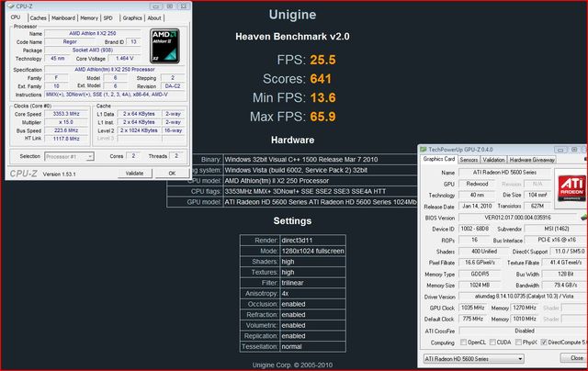Click the Anisotropy setting 4x
The width and height of the screenshot is (588, 371).
[285, 294]
